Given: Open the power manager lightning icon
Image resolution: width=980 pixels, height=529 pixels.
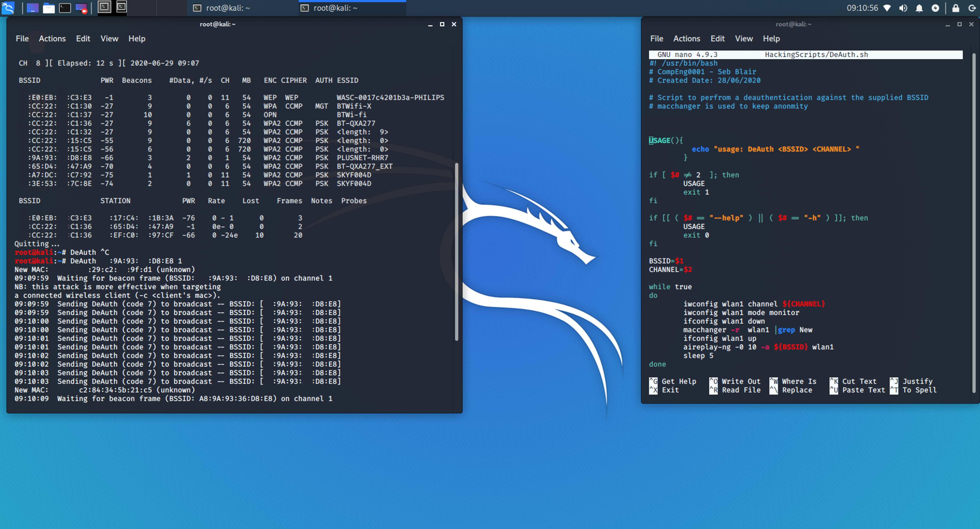Looking at the screenshot, I should (x=935, y=8).
